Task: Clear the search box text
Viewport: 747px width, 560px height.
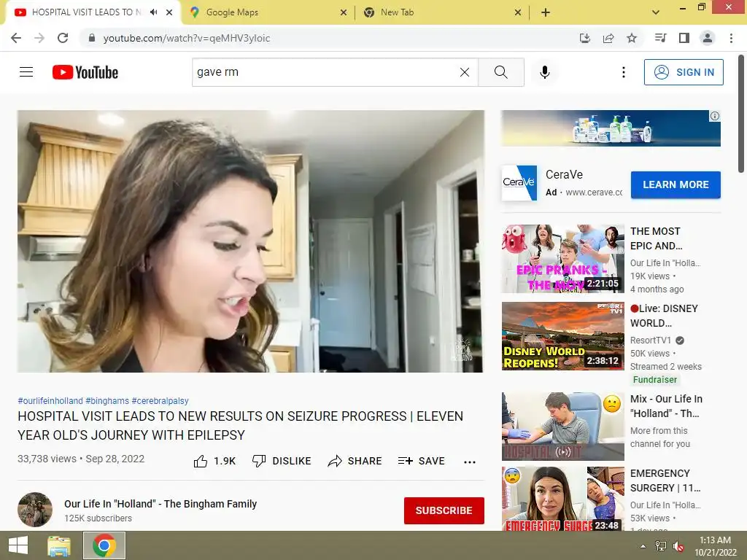Action: 465,72
